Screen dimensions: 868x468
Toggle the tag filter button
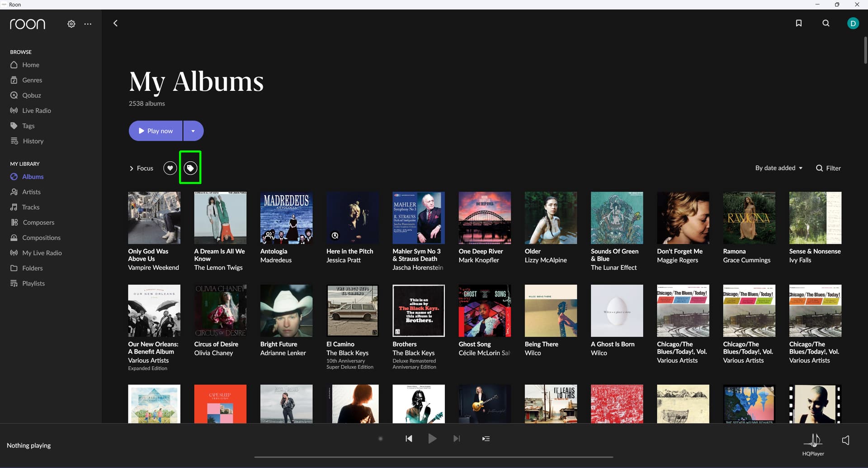point(190,168)
